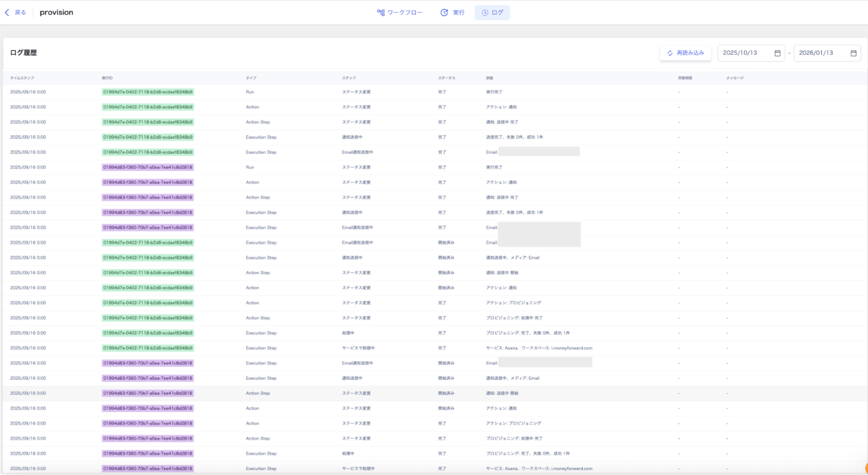Click purple ID in the 通知: 送信中 完了 row

click(x=148, y=197)
